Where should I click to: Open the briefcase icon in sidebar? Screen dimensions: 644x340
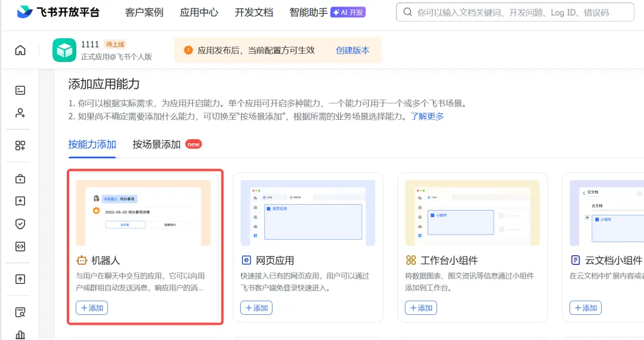pos(20,178)
